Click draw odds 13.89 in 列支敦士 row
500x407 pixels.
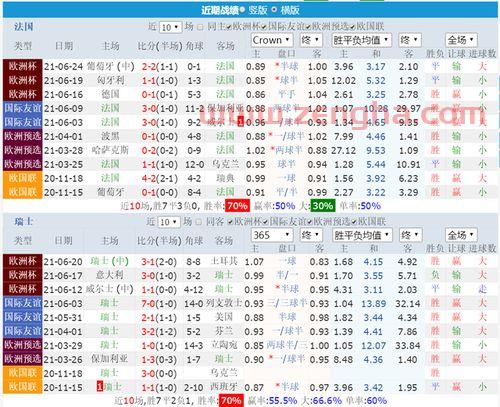(374, 303)
